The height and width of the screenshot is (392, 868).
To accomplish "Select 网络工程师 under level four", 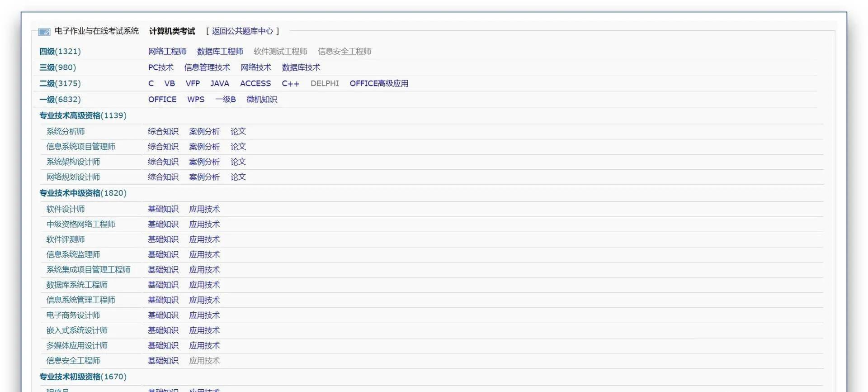I will pos(167,51).
